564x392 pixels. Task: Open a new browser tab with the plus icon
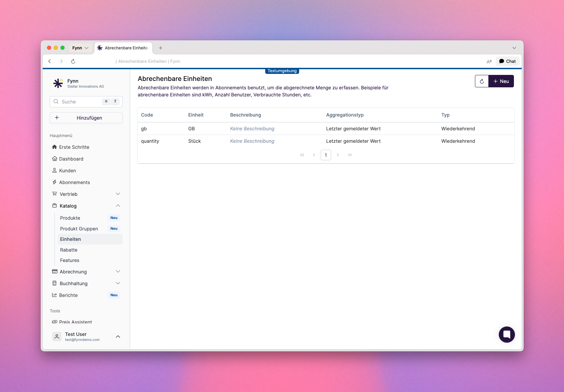(x=161, y=48)
